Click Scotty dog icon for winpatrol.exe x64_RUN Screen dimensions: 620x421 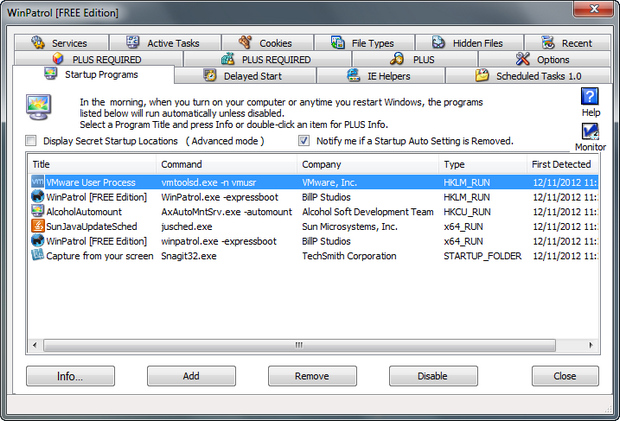pyautogui.click(x=38, y=240)
